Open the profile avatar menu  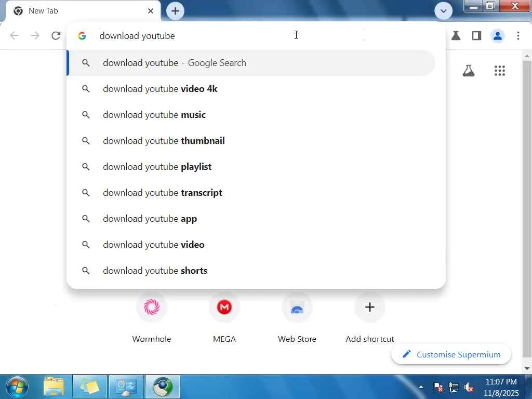[497, 36]
